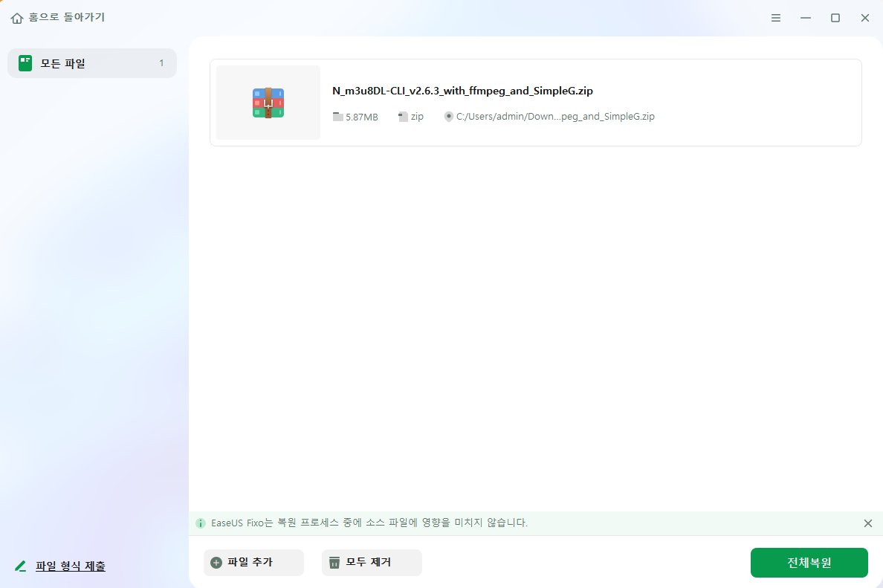Start repair with the 전체복원 button
The height and width of the screenshot is (588, 883).
click(x=809, y=563)
